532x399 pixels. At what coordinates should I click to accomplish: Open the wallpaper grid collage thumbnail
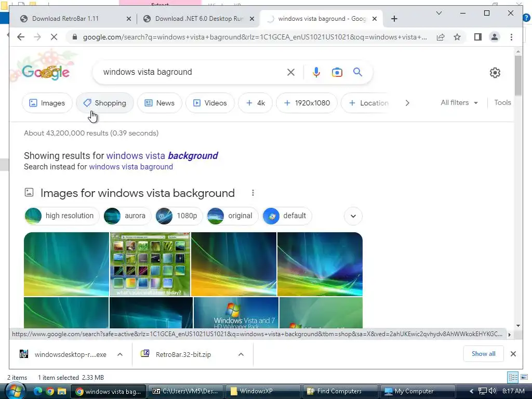point(150,264)
